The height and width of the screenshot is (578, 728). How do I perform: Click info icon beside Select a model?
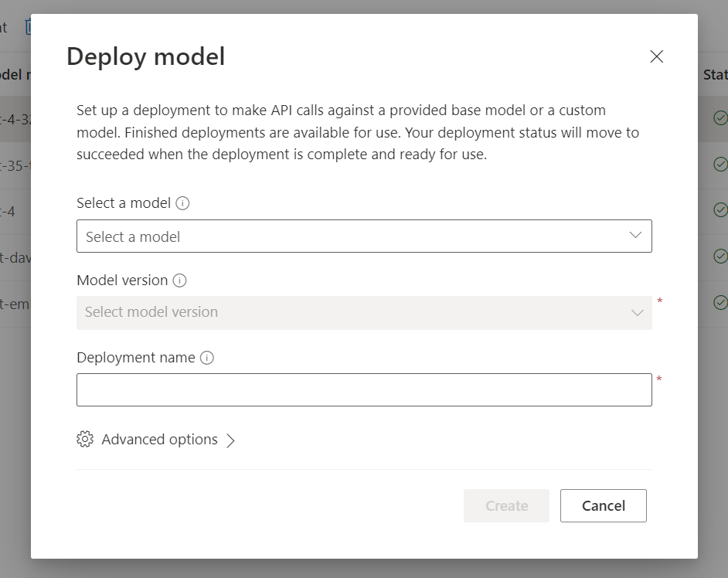click(x=182, y=203)
